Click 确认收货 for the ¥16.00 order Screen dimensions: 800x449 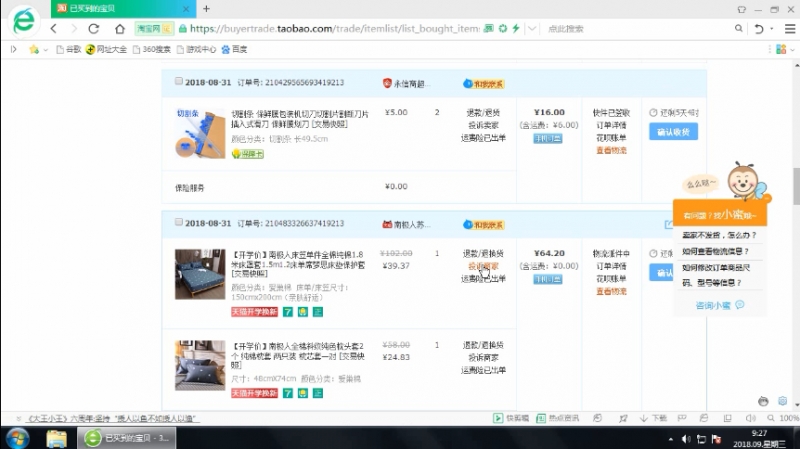coord(673,132)
